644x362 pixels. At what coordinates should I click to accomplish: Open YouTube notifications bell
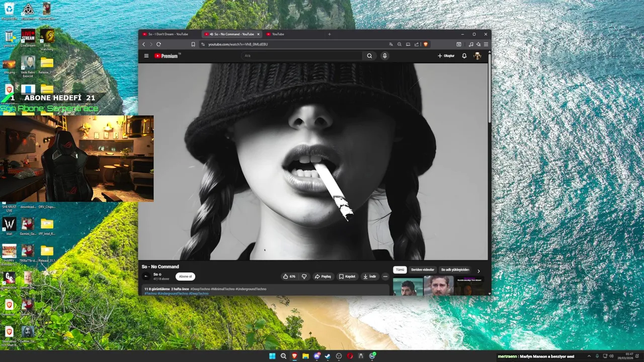pos(464,56)
